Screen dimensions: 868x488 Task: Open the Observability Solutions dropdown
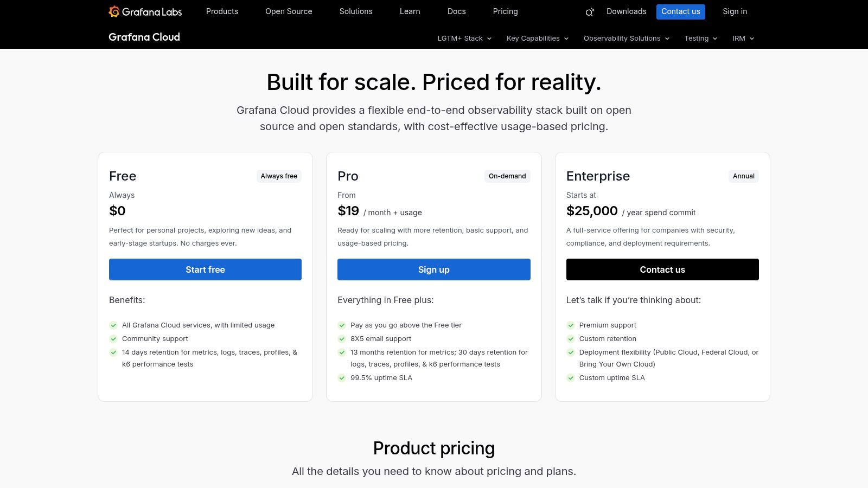tap(627, 38)
